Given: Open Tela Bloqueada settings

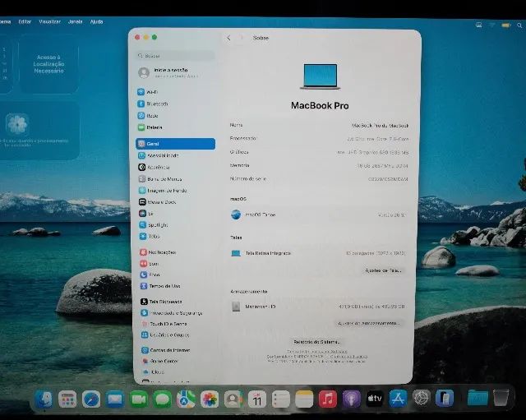Looking at the screenshot, I should tap(161, 302).
